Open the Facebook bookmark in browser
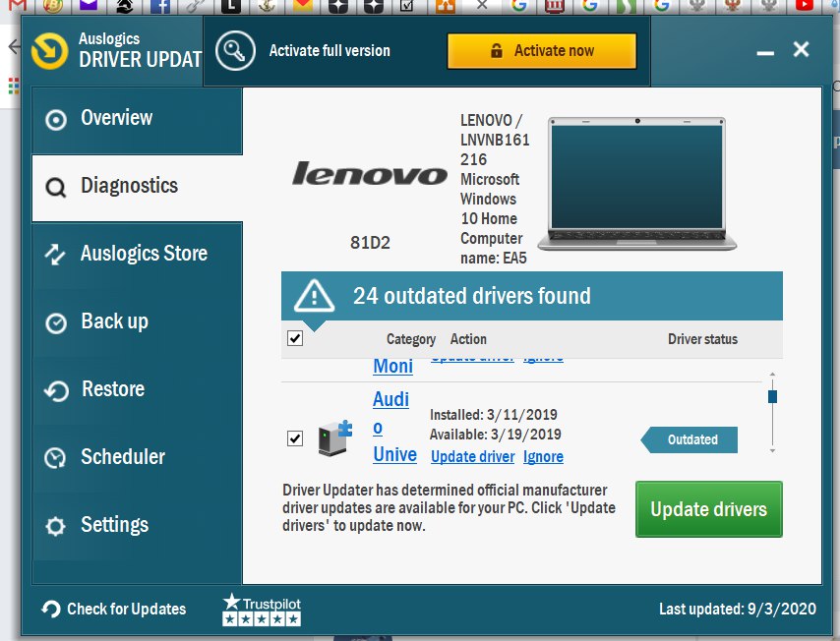The width and height of the screenshot is (840, 641). tap(160, 6)
